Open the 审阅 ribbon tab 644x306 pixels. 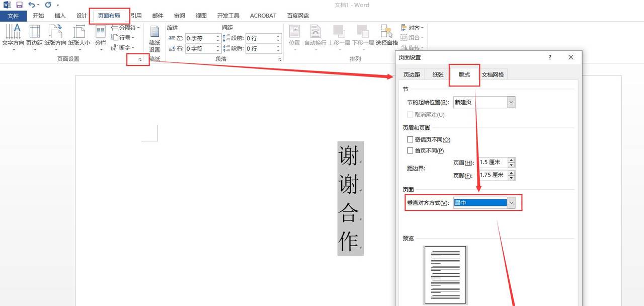(x=179, y=16)
